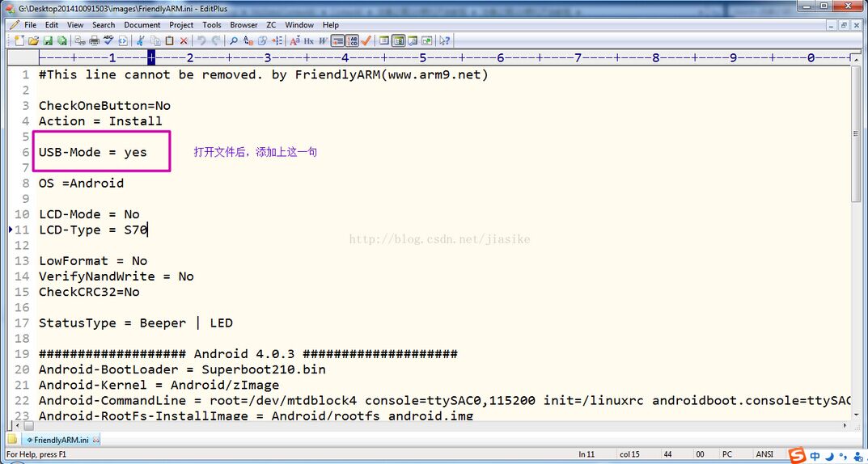Image resolution: width=868 pixels, height=464 pixels.
Task: Click the red X Delete icon
Action: point(184,40)
